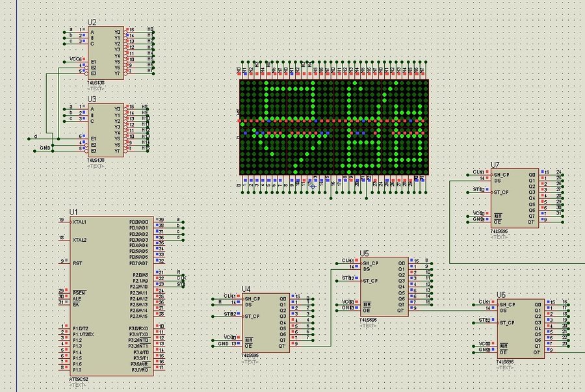Click the DS pin on U6
585x392 pixels.
point(502,309)
